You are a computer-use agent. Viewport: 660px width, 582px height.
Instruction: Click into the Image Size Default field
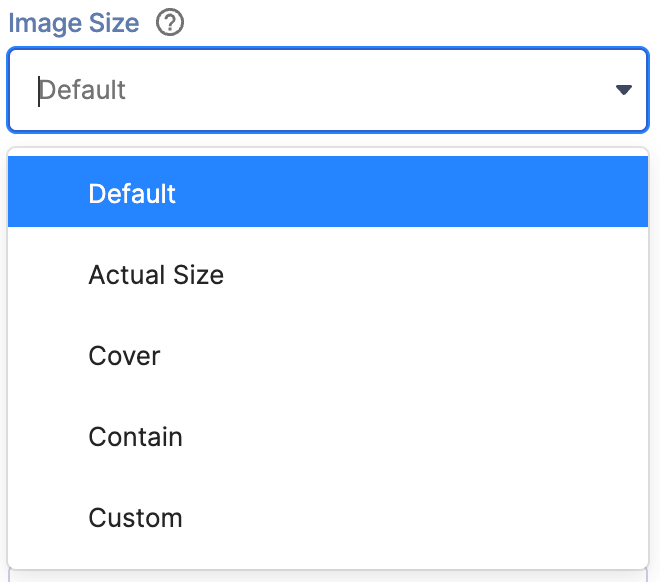point(327,90)
